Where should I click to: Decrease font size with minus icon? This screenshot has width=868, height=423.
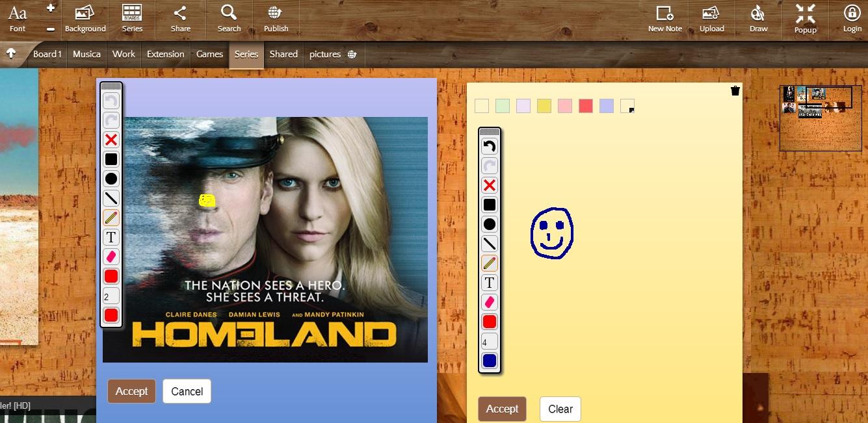click(51, 29)
